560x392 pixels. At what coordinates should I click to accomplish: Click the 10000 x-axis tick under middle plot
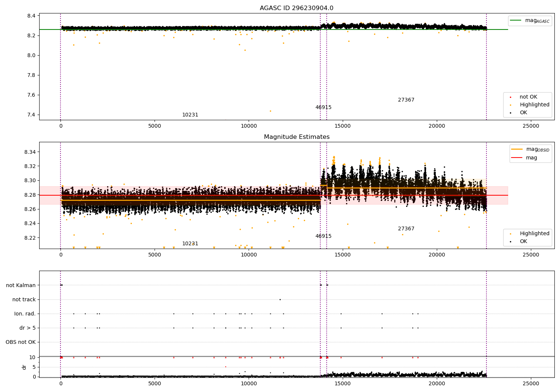[x=249, y=255]
